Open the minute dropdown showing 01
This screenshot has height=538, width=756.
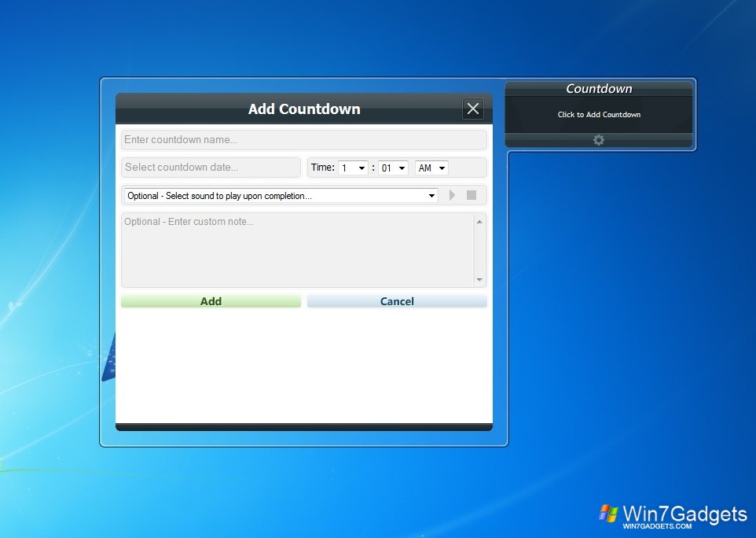[x=393, y=168]
